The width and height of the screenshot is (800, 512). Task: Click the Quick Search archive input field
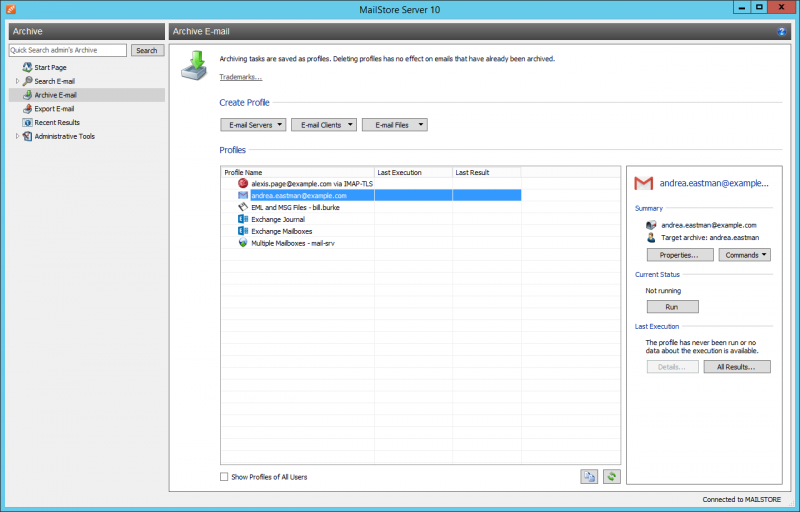click(x=67, y=50)
